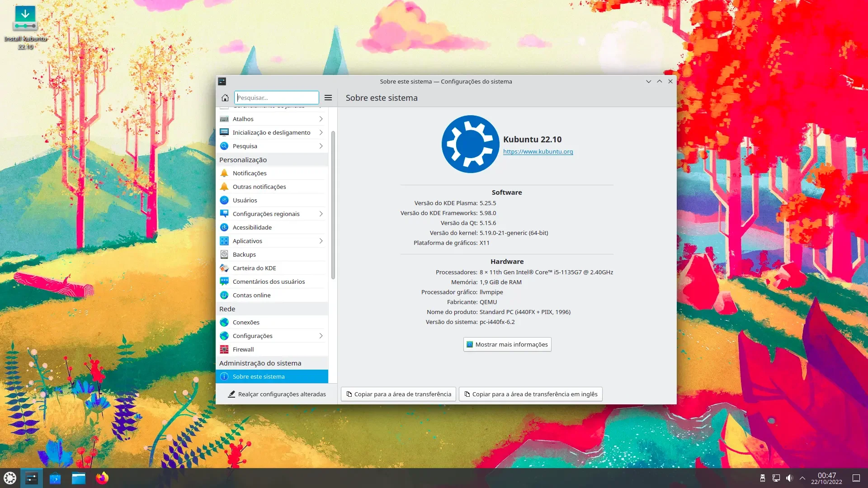
Task: Expand Inicialização e desligamento chevron
Action: click(321, 132)
